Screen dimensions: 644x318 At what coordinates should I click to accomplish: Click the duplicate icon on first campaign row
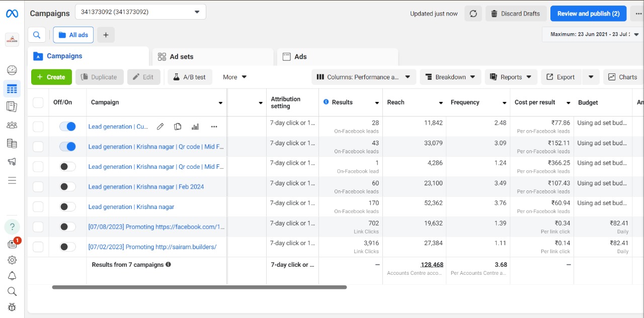178,127
